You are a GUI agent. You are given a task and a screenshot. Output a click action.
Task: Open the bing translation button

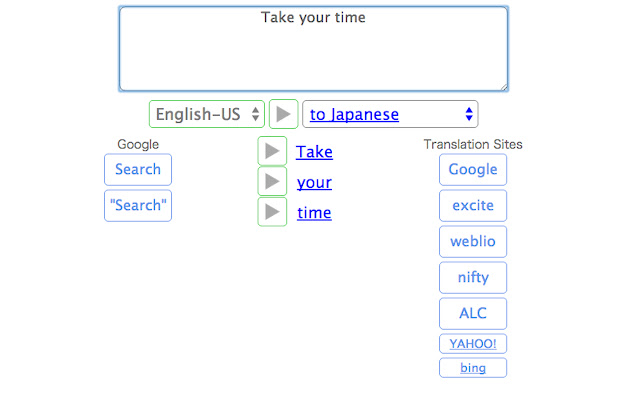pyautogui.click(x=473, y=368)
